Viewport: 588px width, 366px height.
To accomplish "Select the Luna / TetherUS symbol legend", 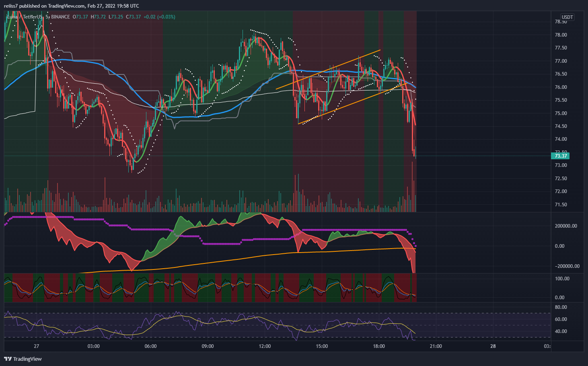I will point(25,17).
